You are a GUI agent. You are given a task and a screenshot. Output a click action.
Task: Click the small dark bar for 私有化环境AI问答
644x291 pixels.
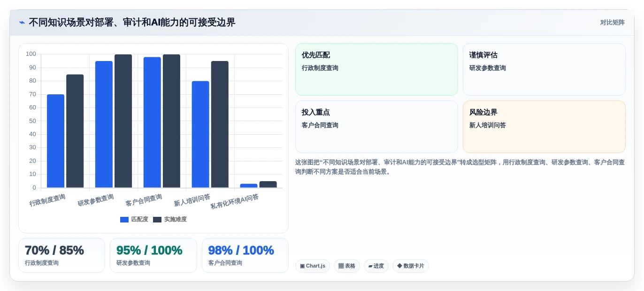(x=268, y=184)
